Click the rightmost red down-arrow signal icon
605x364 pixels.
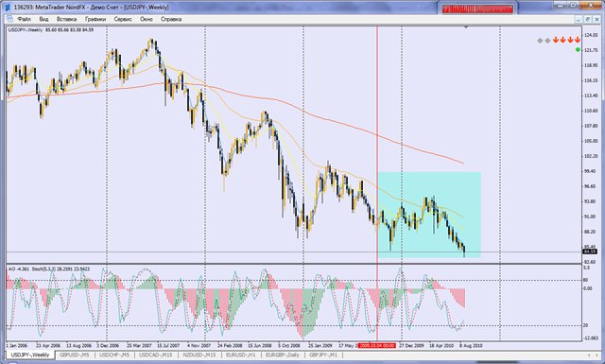(x=578, y=40)
